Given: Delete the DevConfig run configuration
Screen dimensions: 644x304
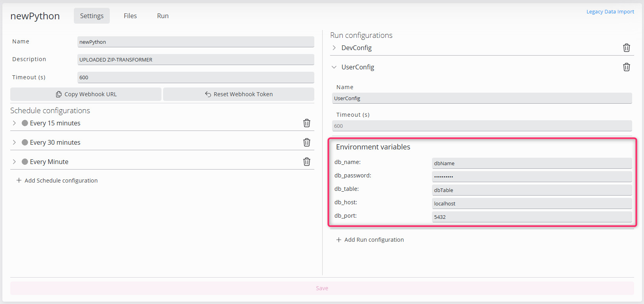Looking at the screenshot, I should click(626, 48).
